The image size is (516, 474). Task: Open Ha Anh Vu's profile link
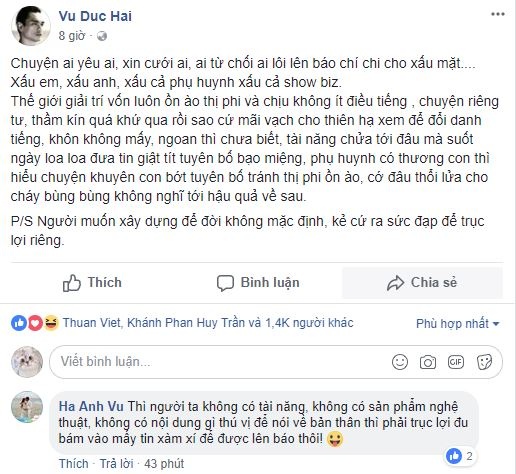point(91,406)
